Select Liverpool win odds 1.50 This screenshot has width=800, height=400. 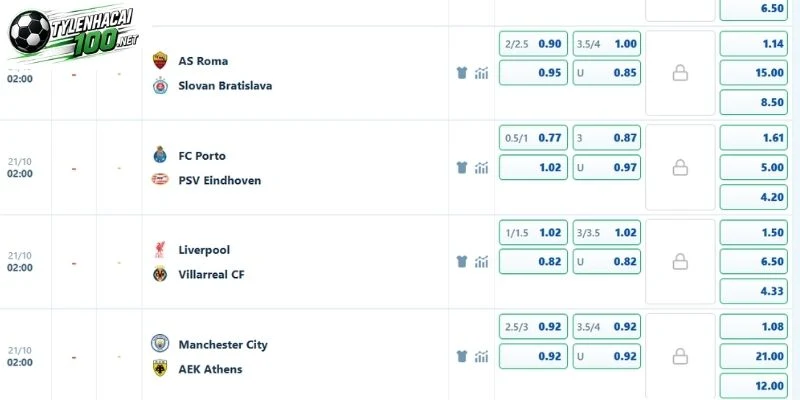[754, 233]
